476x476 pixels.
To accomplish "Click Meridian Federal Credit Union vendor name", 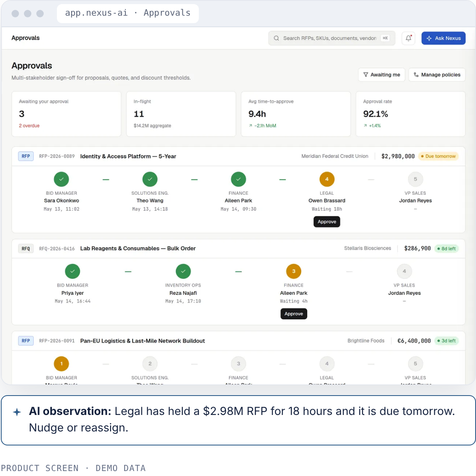I will 335,156.
